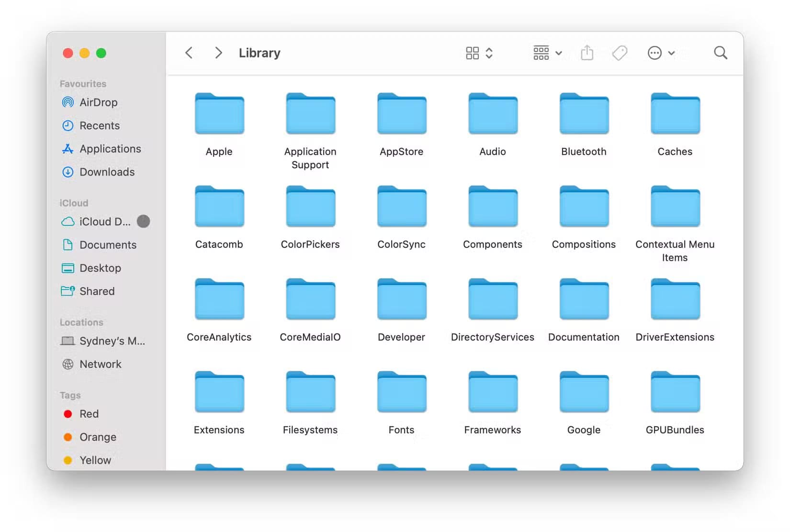Image resolution: width=790 pixels, height=532 pixels.
Task: Switch view mode with icon view selector
Action: 479,53
